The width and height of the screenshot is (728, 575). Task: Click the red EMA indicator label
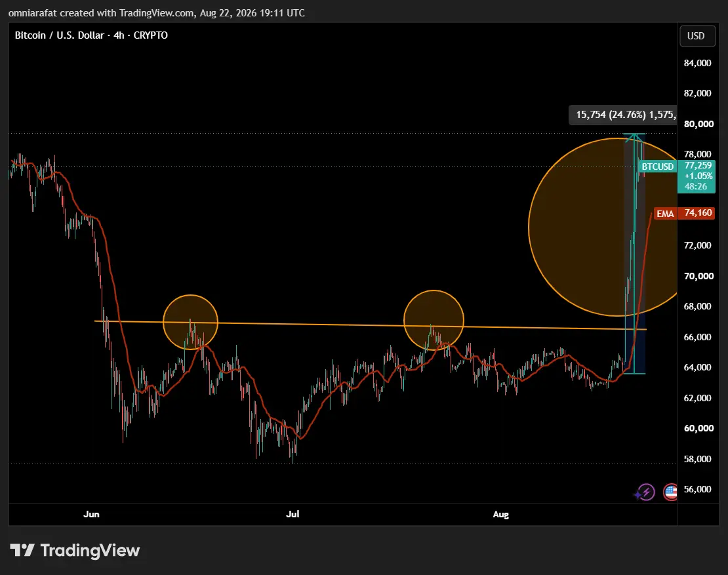[x=665, y=214]
